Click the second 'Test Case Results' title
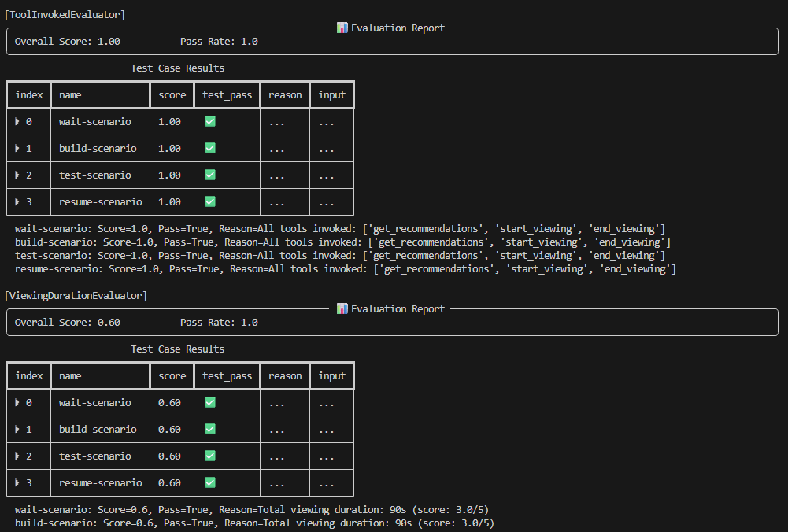 coord(177,349)
